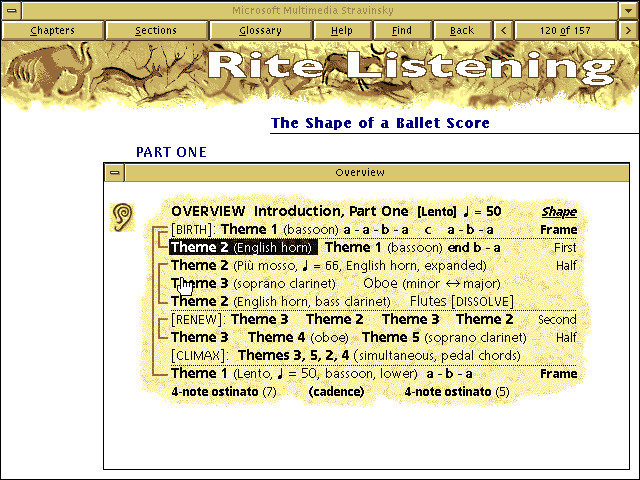Click the [RENEW] label
The height and width of the screenshot is (480, 640).
(198, 319)
